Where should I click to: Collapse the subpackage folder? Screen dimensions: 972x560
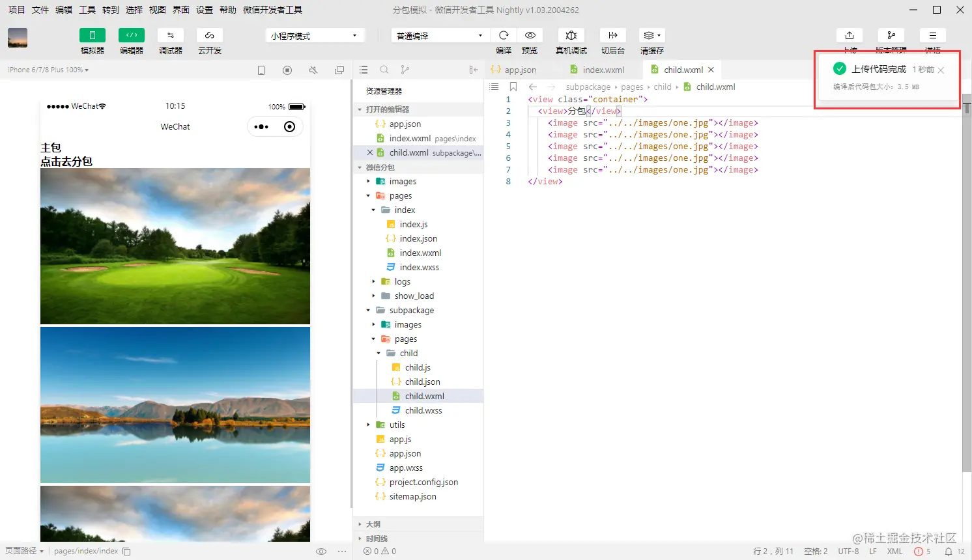[368, 311]
